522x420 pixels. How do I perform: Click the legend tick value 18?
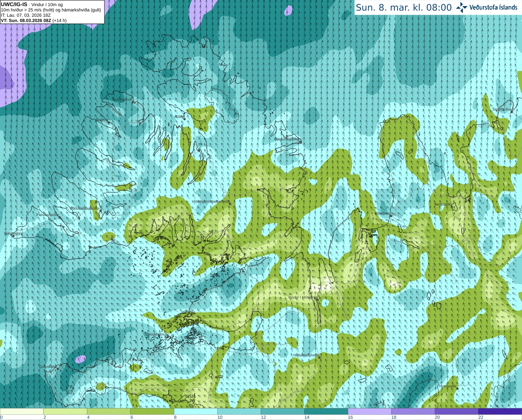(x=394, y=417)
